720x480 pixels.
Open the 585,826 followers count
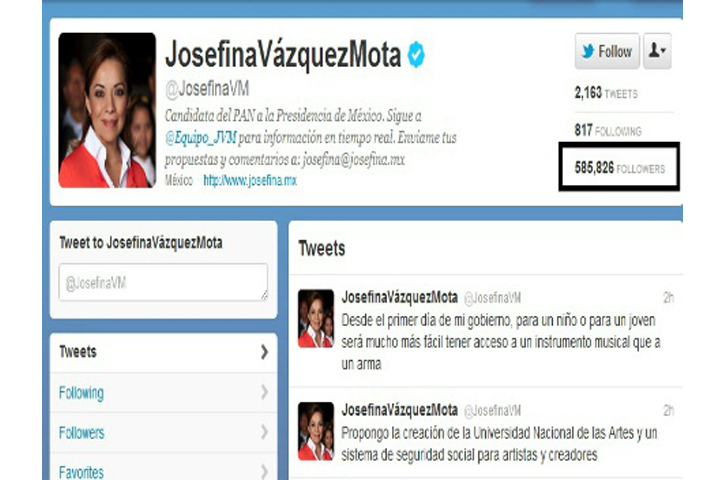tap(619, 168)
